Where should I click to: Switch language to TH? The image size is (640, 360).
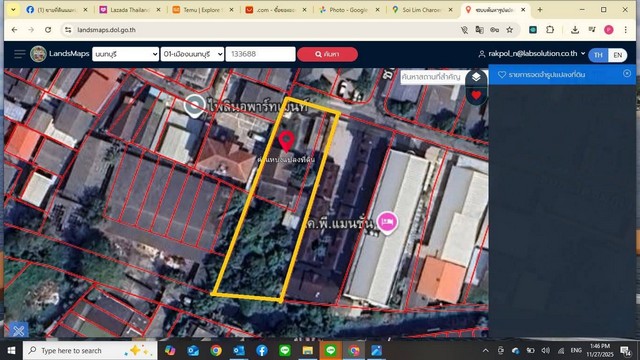point(598,55)
